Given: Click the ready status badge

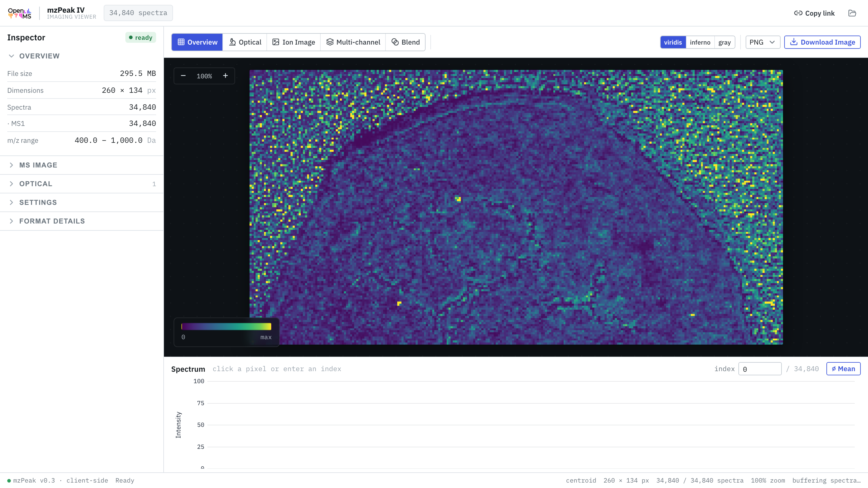Looking at the screenshot, I should (140, 37).
